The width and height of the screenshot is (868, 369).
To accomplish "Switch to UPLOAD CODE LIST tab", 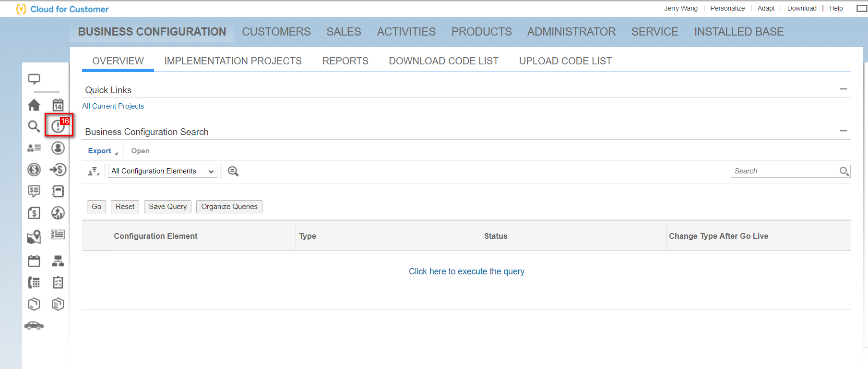I will click(566, 61).
